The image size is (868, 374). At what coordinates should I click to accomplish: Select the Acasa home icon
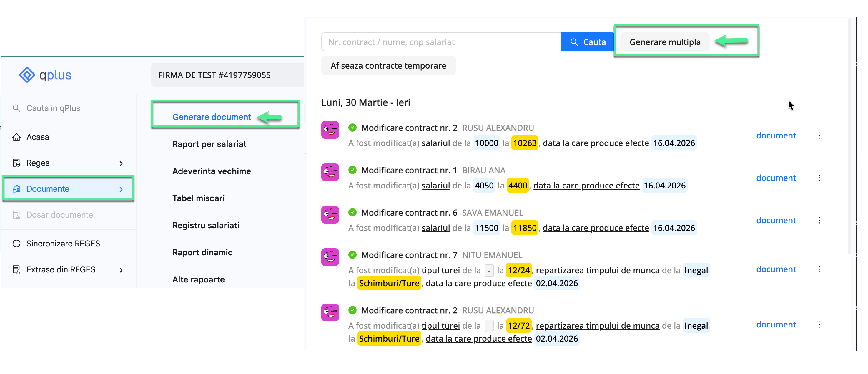[x=16, y=137]
